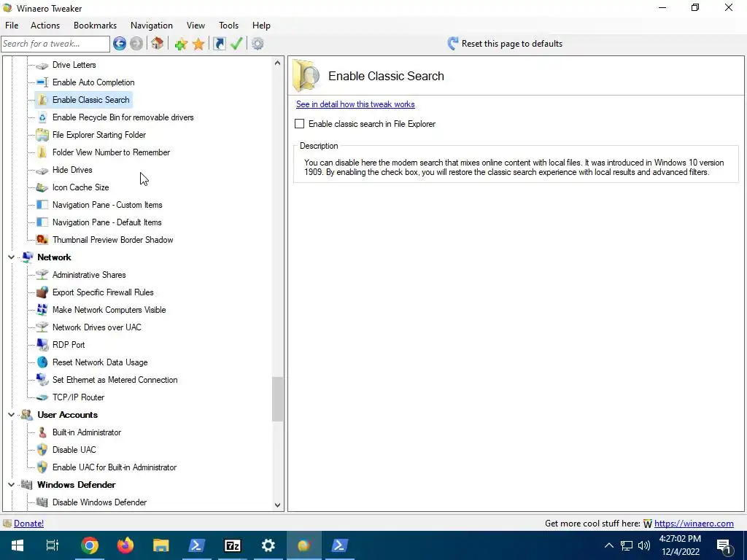Viewport: 747px width, 560px height.
Task: Click the File Explorer Starting Folder icon
Action: tap(42, 135)
